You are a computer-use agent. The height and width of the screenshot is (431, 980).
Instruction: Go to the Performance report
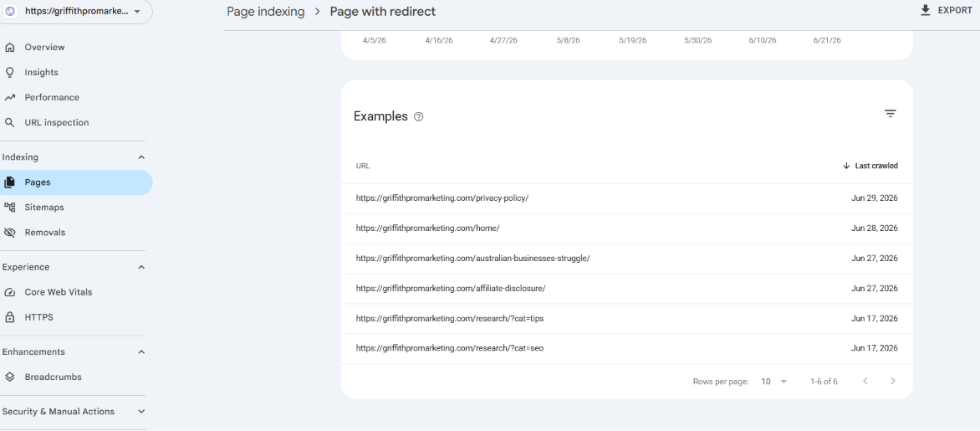pyautogui.click(x=52, y=98)
